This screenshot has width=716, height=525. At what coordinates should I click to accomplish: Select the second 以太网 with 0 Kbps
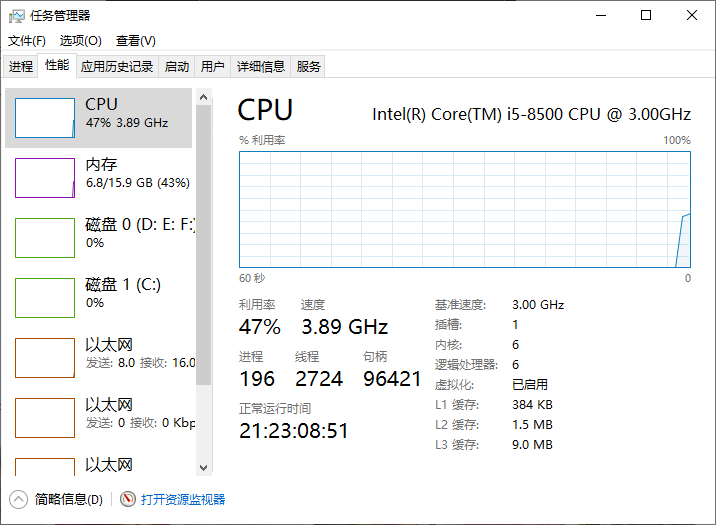click(99, 418)
